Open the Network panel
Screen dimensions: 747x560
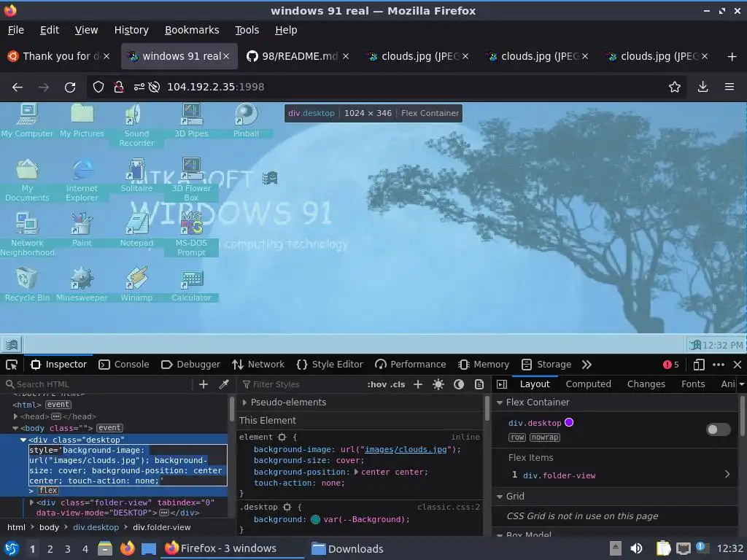(x=258, y=365)
